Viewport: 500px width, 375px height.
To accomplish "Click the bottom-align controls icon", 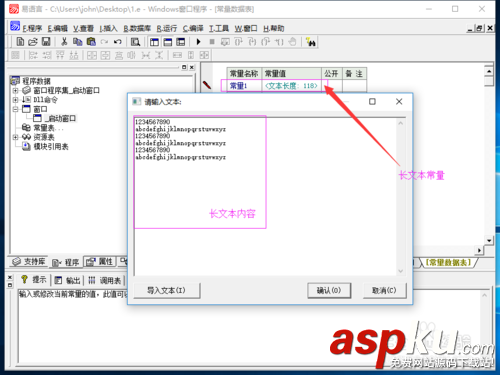I will coord(74,55).
